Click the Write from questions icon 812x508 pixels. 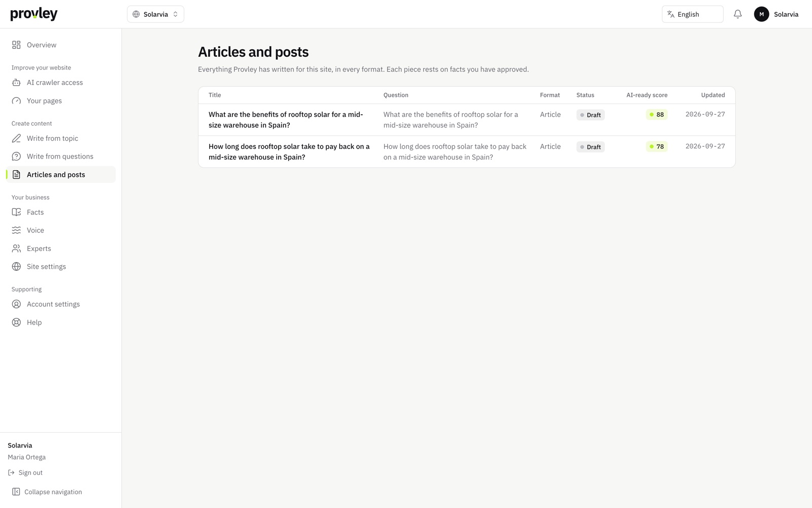[x=16, y=156]
